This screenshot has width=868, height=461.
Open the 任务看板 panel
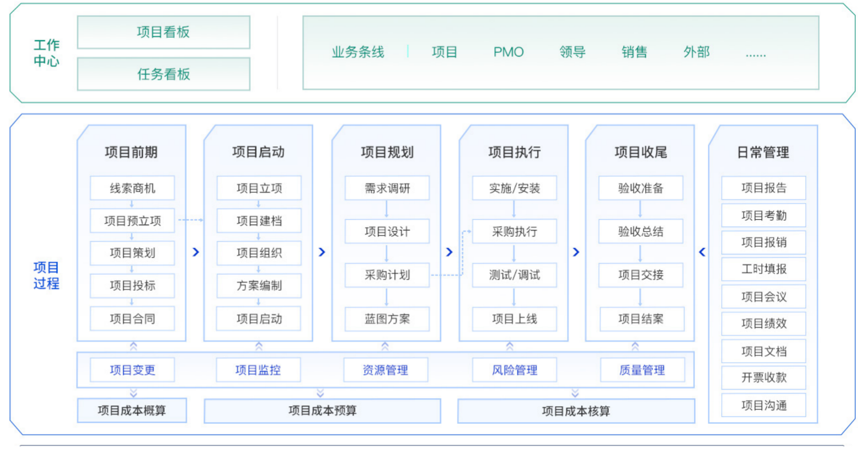163,74
